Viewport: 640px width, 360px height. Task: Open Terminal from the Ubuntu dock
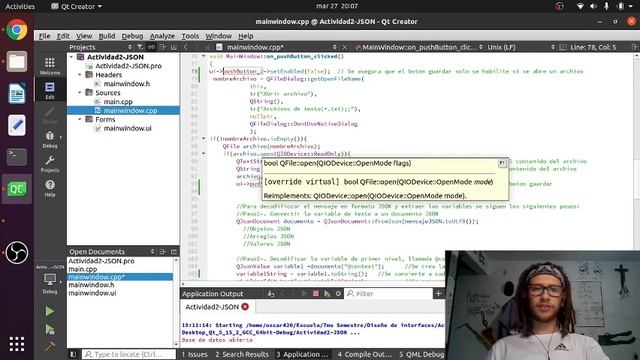pyautogui.click(x=17, y=157)
